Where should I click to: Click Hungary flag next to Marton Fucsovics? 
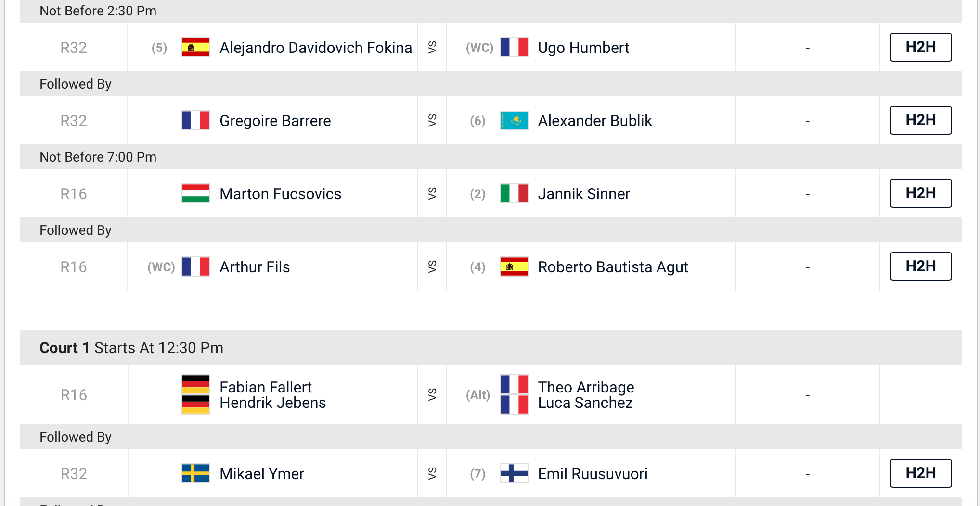[195, 194]
